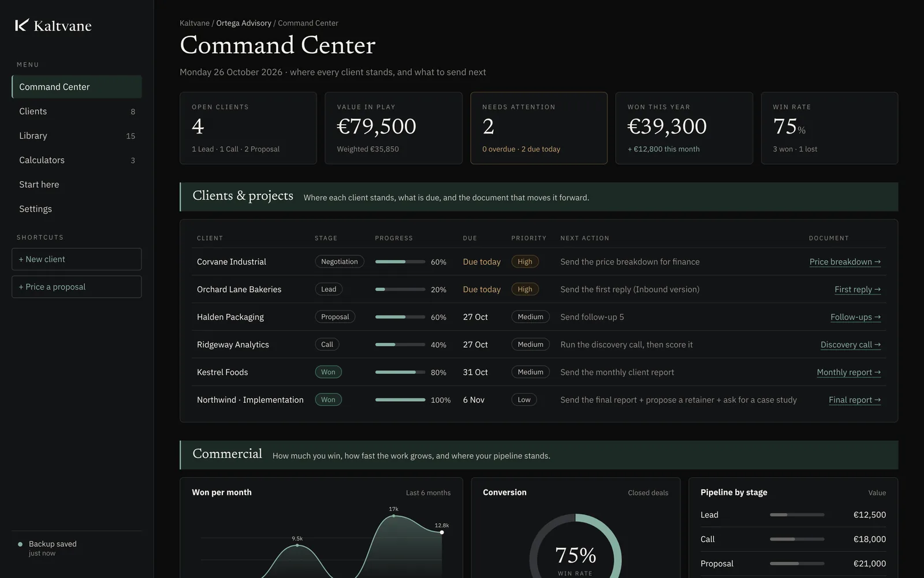Click Orchard Lane Bakeries client name
Viewport: 924px width, 578px height.
coord(239,290)
